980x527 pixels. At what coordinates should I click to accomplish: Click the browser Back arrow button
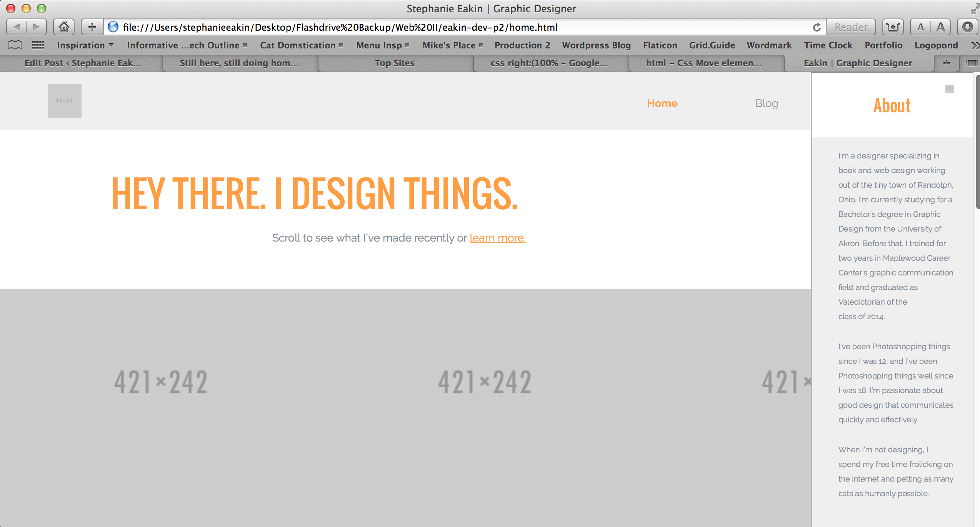click(17, 27)
